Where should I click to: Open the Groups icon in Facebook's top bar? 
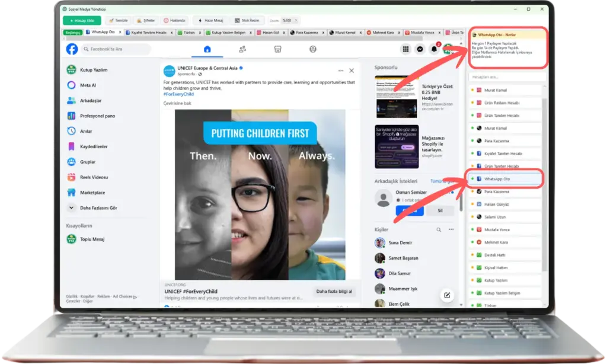click(x=313, y=49)
